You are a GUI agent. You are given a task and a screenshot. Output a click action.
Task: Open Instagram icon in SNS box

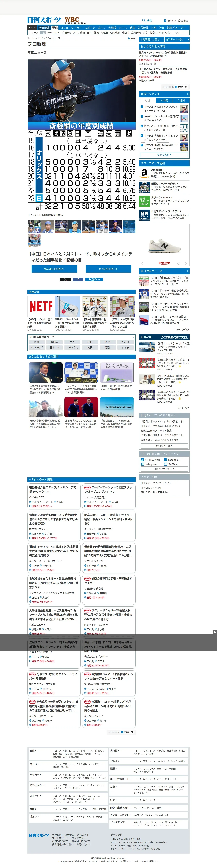tap(142, 464)
